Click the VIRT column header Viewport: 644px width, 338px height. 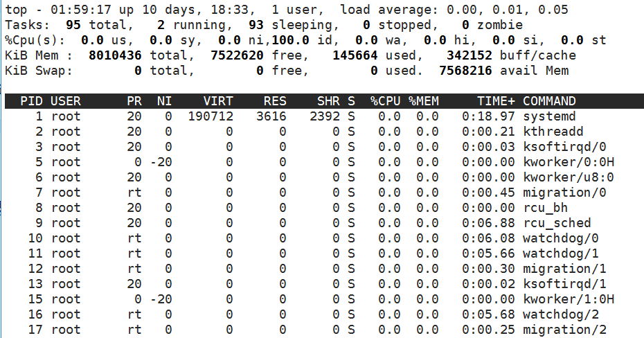[x=218, y=101]
